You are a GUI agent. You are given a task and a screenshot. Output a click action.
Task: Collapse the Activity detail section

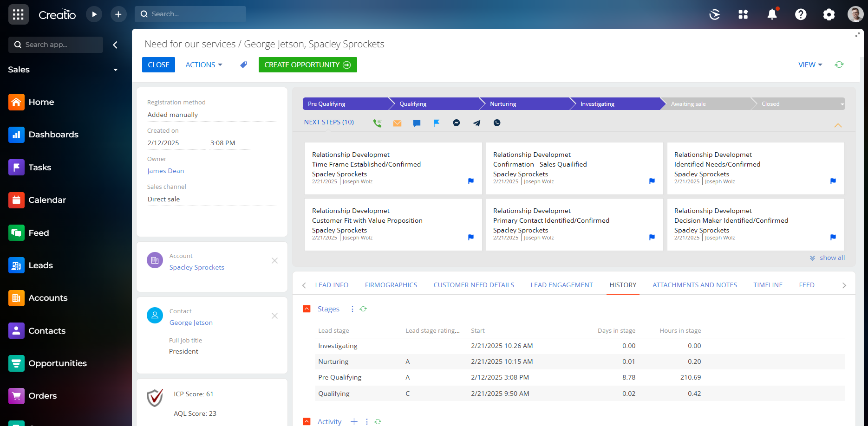(307, 421)
